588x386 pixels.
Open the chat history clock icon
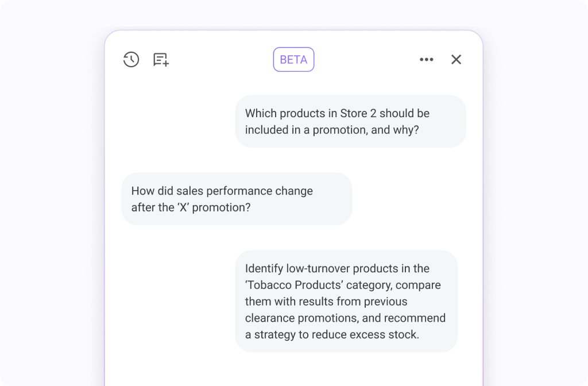click(131, 59)
